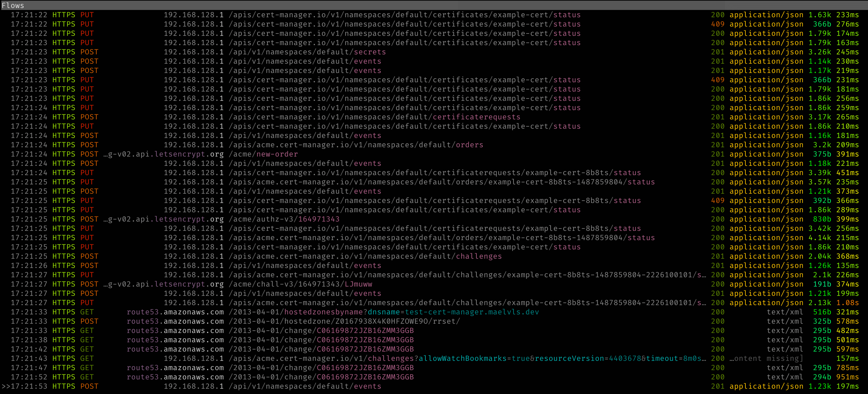Open the /acme/authz-v3/164971343 flow
Viewport: 868px width, 394px height.
point(283,219)
